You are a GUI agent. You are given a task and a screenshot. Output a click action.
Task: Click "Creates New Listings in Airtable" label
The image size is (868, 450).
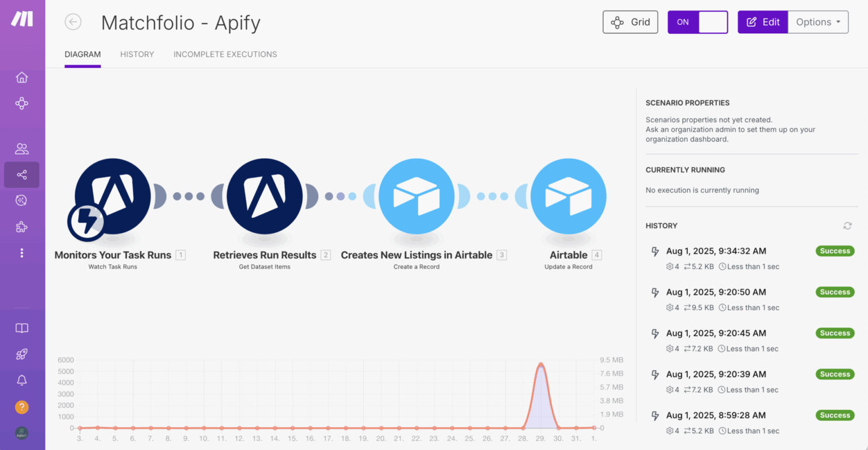[x=416, y=255]
